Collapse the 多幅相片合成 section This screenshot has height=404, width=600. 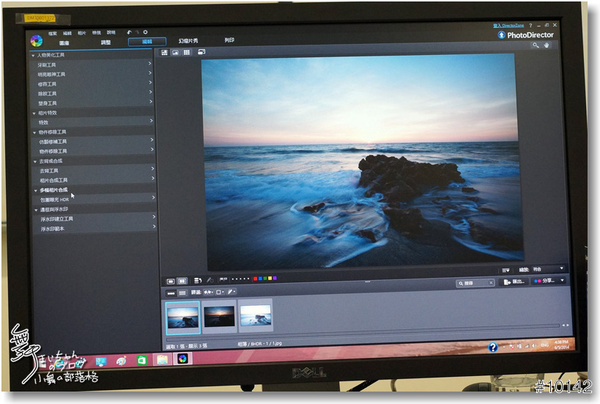[x=36, y=189]
